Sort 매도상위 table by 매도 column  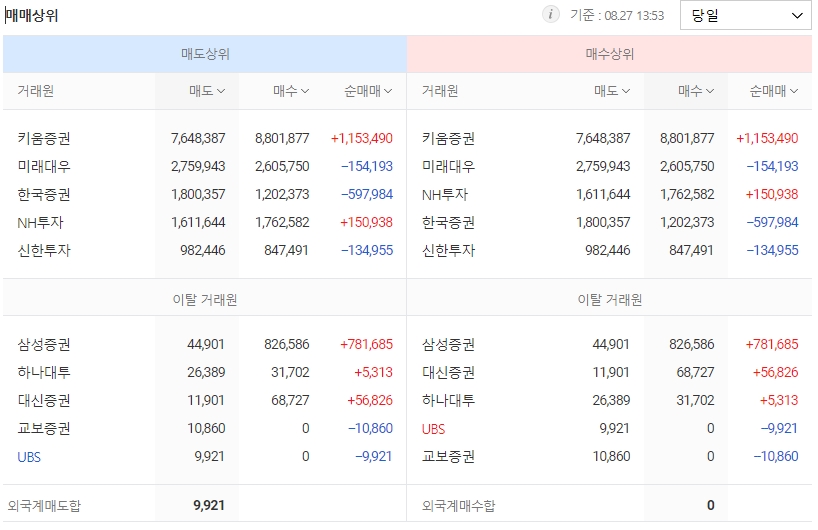[x=207, y=91]
